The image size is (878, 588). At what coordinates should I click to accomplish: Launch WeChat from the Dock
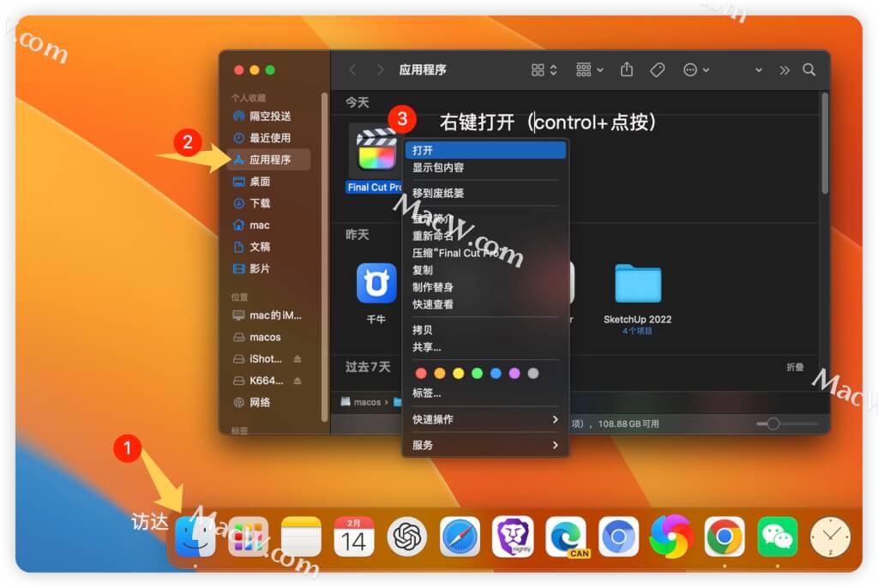(777, 537)
